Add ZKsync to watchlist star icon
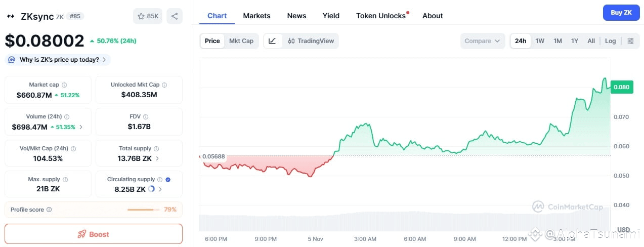 141,16
